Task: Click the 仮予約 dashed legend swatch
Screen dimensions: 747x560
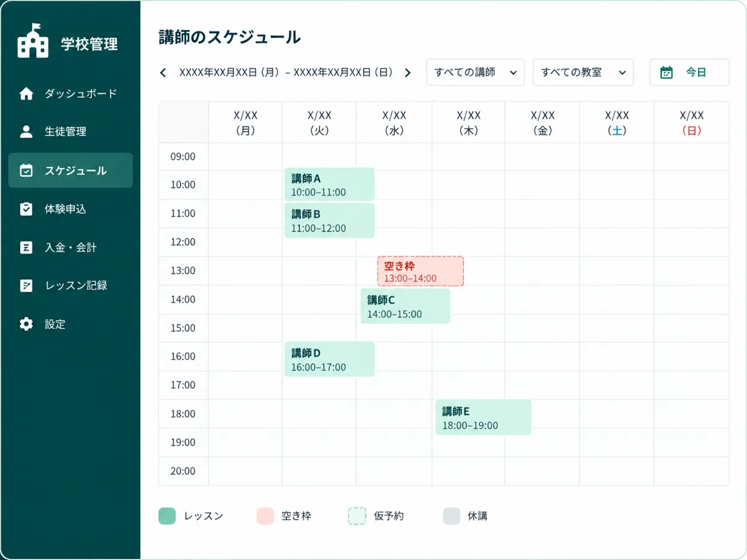Action: [357, 516]
